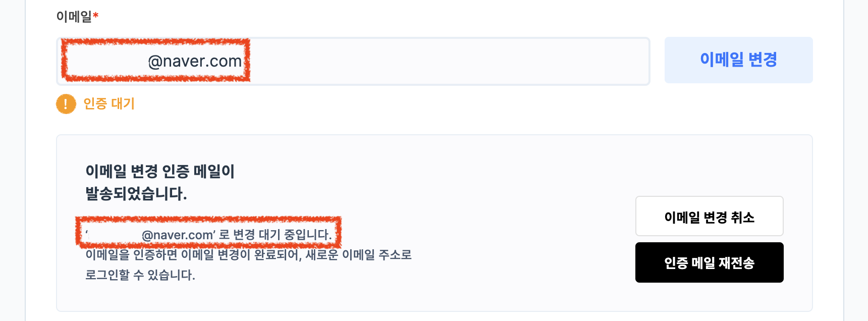Screen dimensions: 868x321
Task: Click the 이메일 변경 button
Action: (738, 60)
